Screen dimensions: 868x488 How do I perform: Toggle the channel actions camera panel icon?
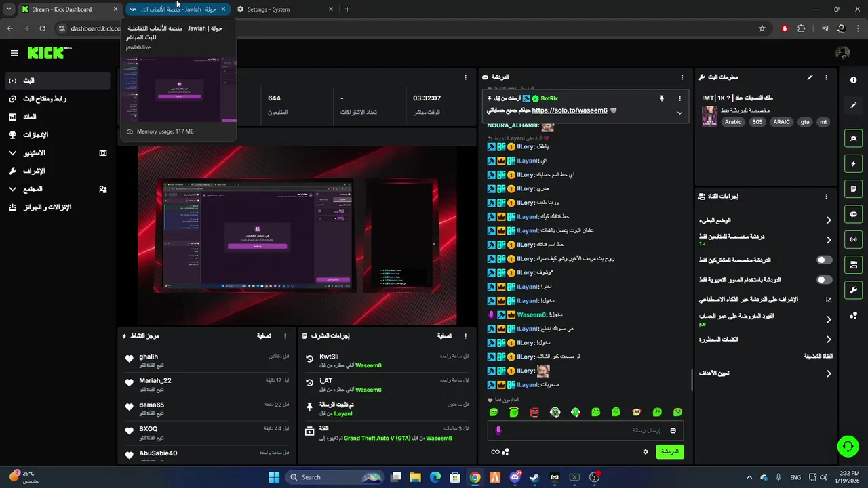click(x=853, y=264)
